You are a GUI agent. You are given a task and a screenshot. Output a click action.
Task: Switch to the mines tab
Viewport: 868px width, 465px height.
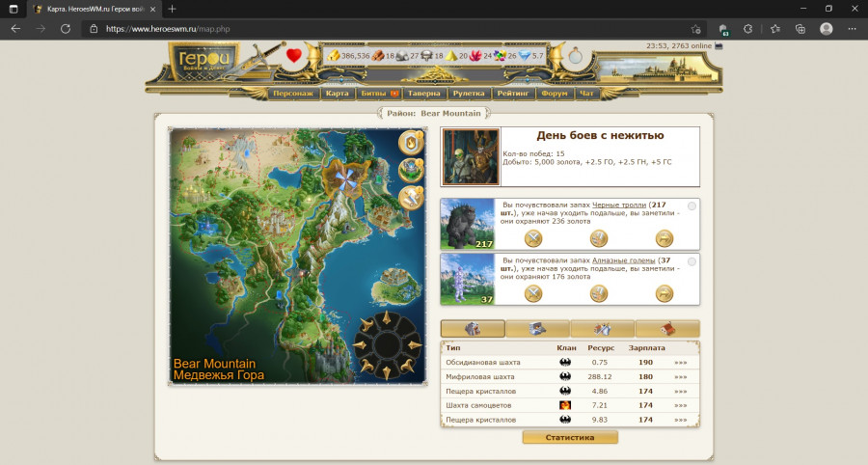(473, 329)
